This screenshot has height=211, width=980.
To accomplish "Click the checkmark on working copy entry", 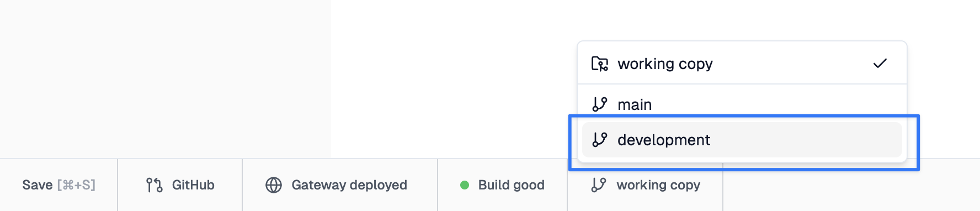I will click(880, 64).
